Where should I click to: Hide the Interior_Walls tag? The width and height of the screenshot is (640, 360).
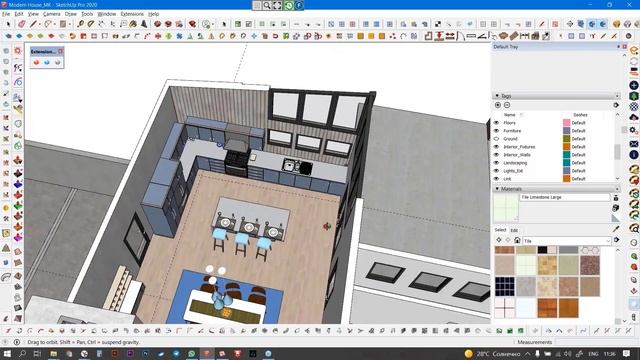496,155
